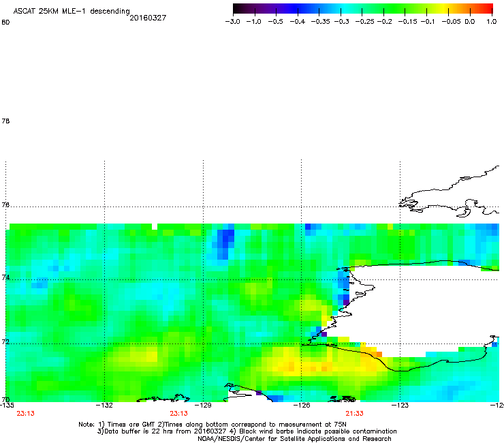Click the longitude label -135
Viewport: 504px width, 443px height.
[x=7, y=405]
